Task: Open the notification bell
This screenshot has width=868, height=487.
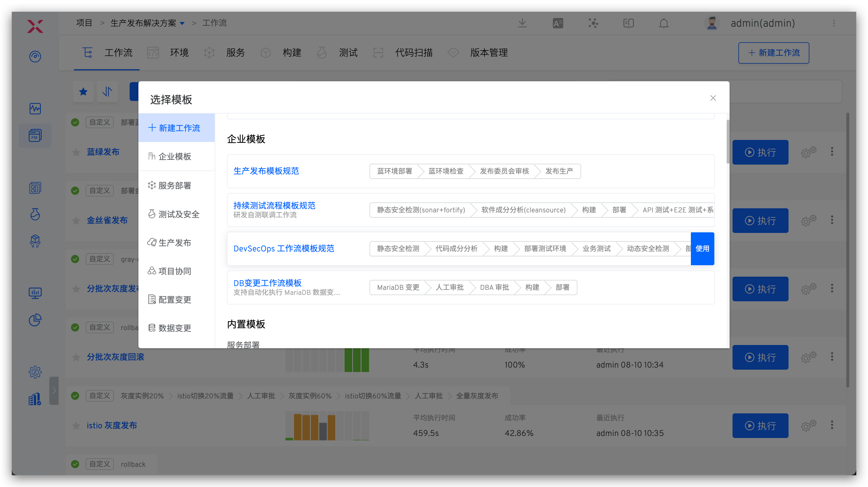Action: 664,23
